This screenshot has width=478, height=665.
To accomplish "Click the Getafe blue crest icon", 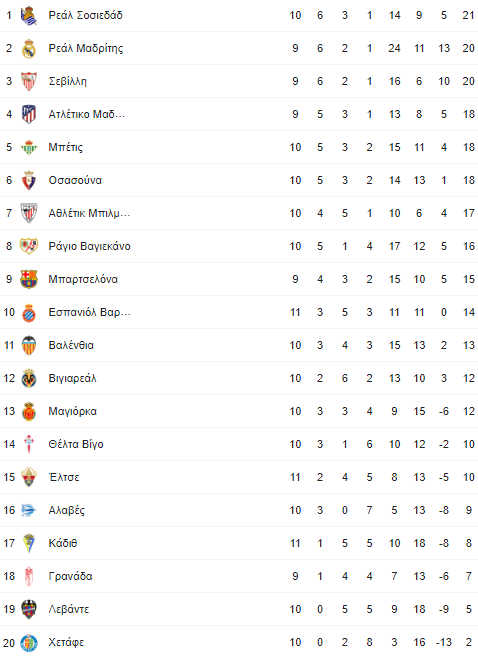I will pyautogui.click(x=29, y=643).
